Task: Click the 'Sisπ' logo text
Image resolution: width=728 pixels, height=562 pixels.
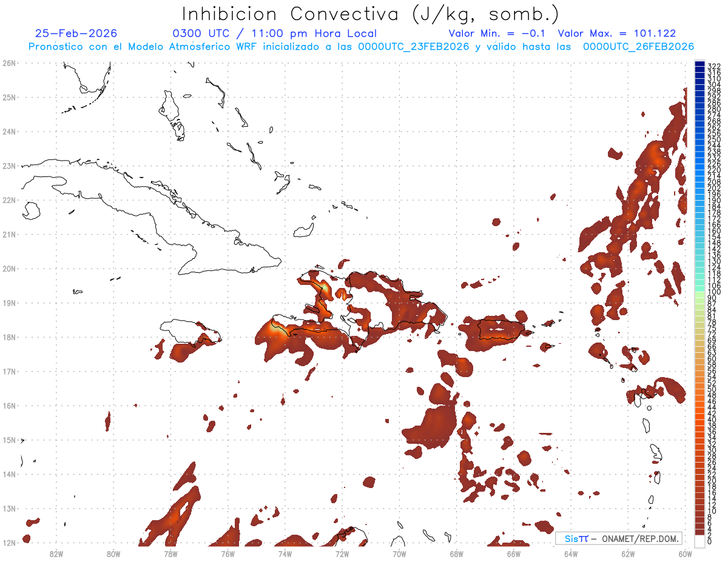Action: (x=576, y=538)
